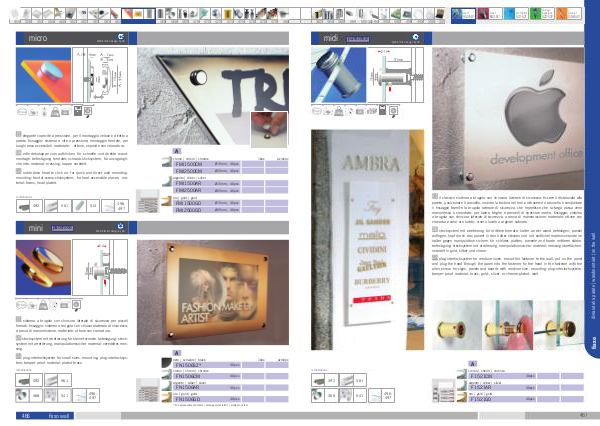Click the '486 fix on wall' footer label
This screenshot has height=426, width=600.
pos(45,416)
